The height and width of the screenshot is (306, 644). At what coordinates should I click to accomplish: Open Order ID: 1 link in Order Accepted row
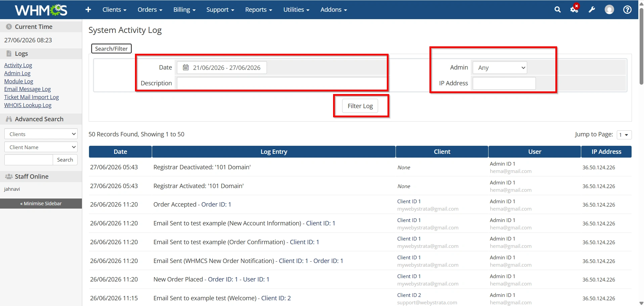click(x=216, y=204)
